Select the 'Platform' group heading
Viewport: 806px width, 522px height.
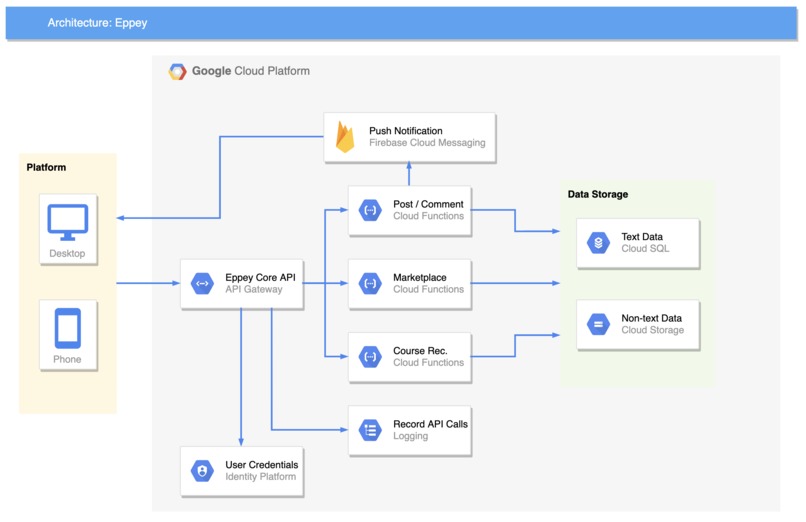[46, 167]
